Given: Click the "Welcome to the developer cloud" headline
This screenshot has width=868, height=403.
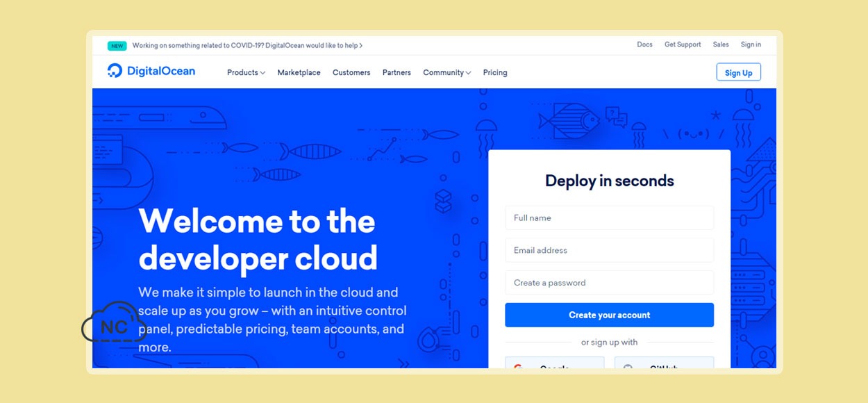Looking at the screenshot, I should point(258,240).
